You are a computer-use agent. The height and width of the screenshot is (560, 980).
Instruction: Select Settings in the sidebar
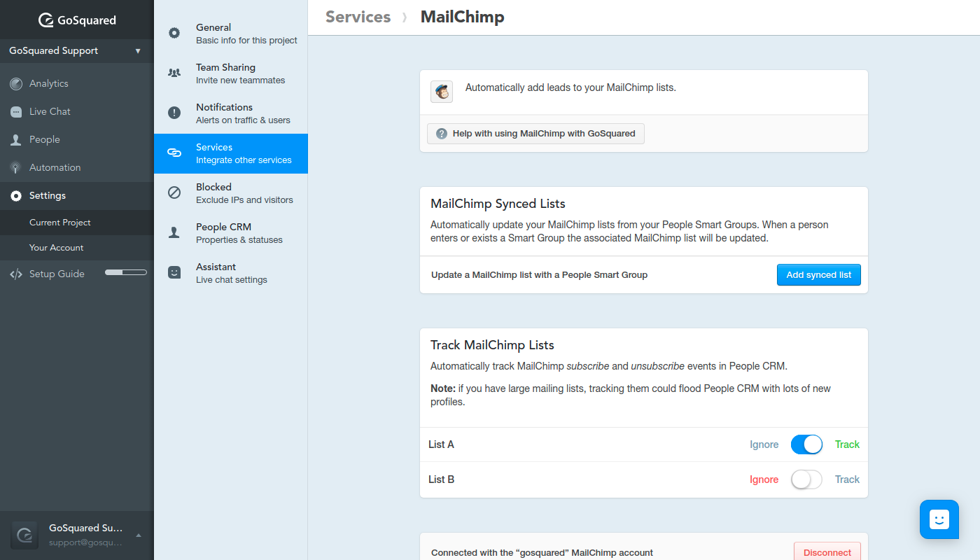77,196
